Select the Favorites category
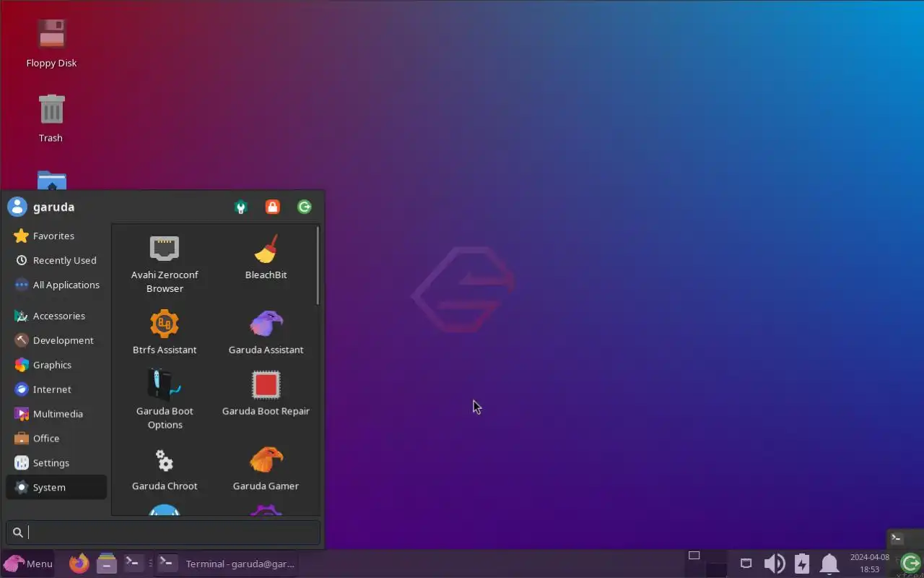This screenshot has height=578, width=924. tap(56, 236)
